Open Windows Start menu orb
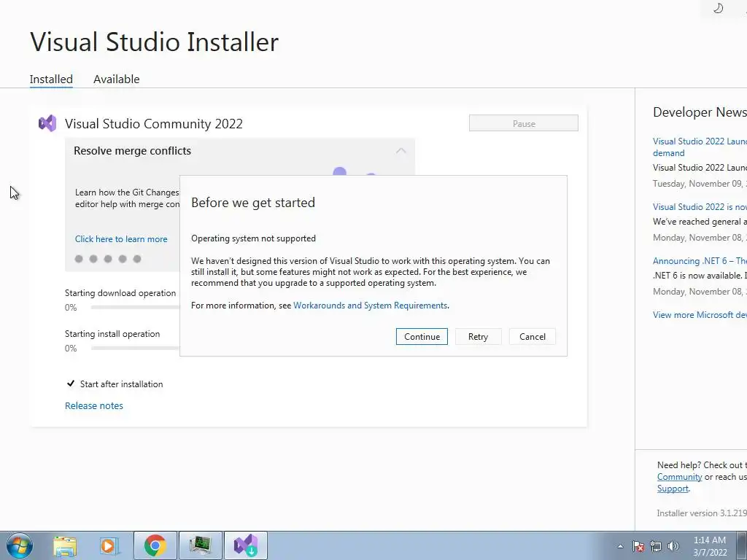The image size is (747, 560). [19, 545]
